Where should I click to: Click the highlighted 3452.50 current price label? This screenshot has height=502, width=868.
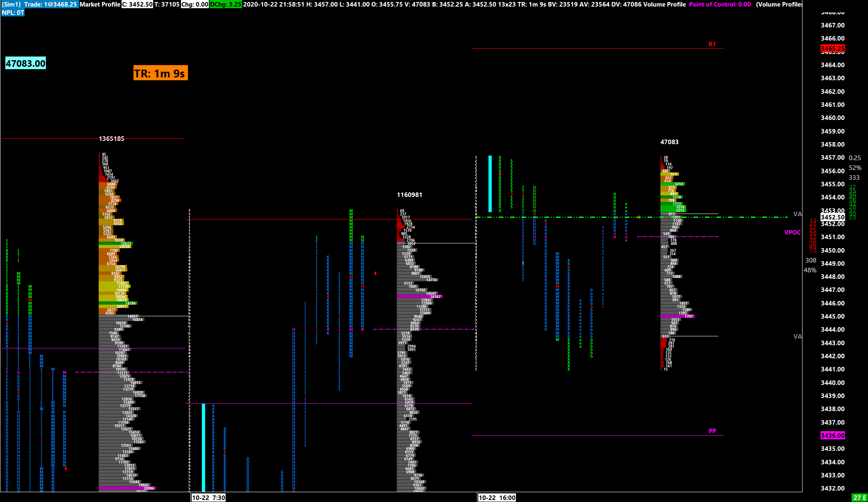832,217
